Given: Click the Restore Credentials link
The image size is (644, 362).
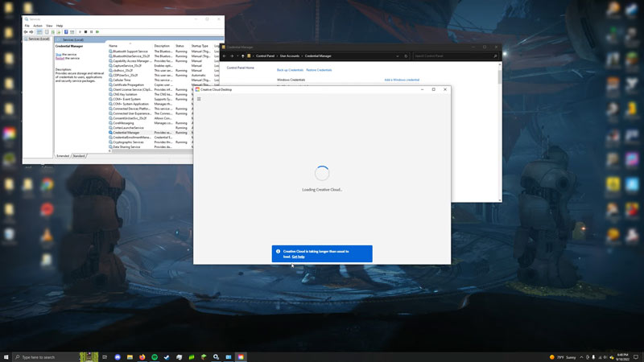Looking at the screenshot, I should point(319,70).
